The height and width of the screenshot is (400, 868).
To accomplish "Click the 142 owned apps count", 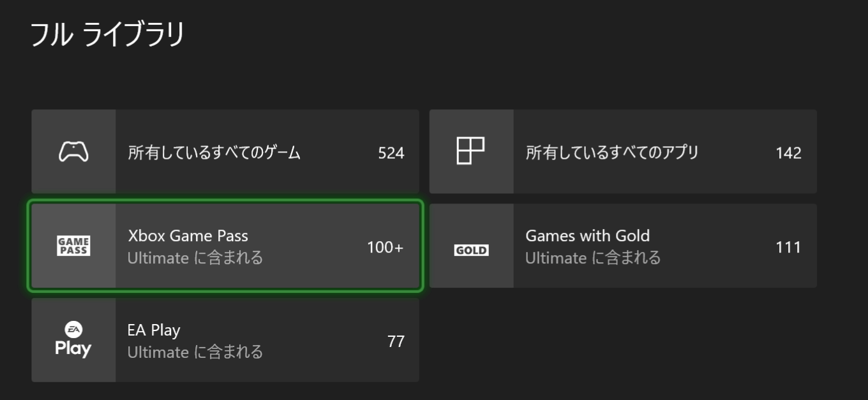I will point(788,153).
